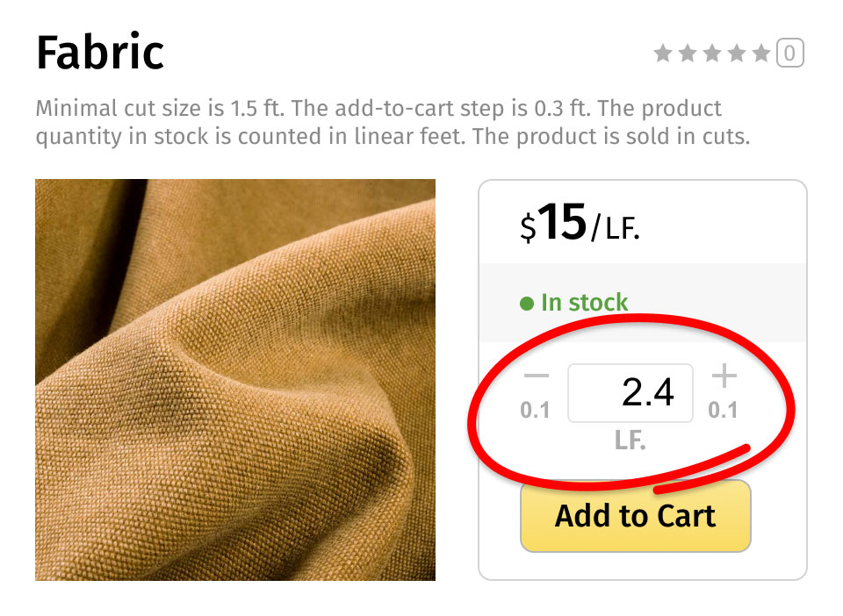Click the LF. unit label below quantity

[630, 441]
